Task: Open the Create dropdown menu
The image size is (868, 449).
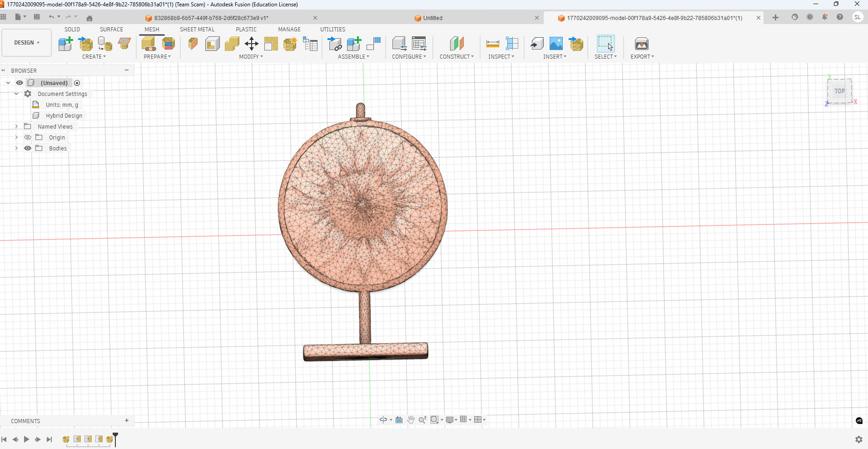Action: (x=94, y=57)
